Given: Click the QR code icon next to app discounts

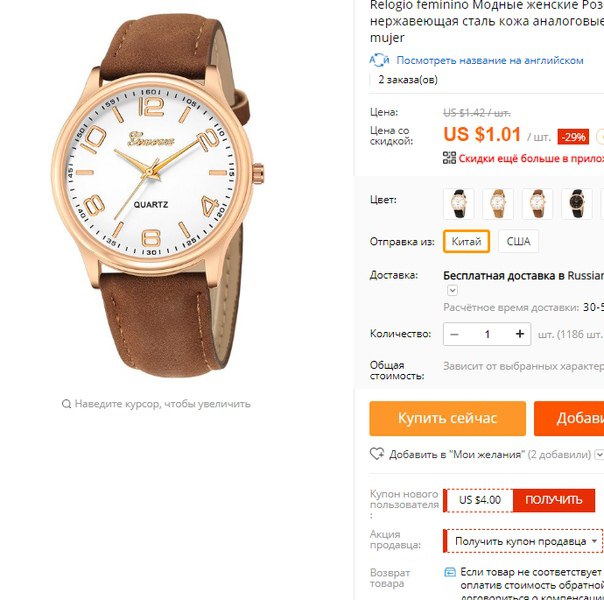Looking at the screenshot, I should coord(449,158).
